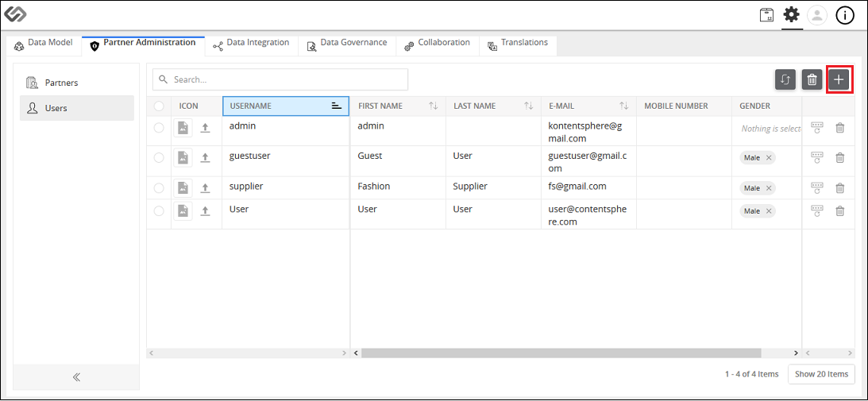Click Username column sort indicator
Screen dimensions: 868x401
click(336, 106)
